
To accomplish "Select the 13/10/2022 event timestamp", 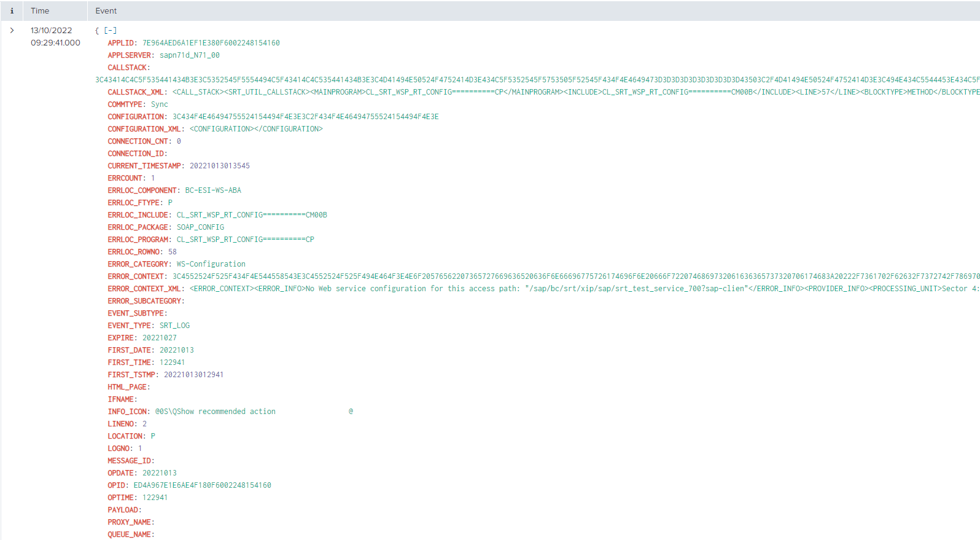I will pyautogui.click(x=52, y=31).
